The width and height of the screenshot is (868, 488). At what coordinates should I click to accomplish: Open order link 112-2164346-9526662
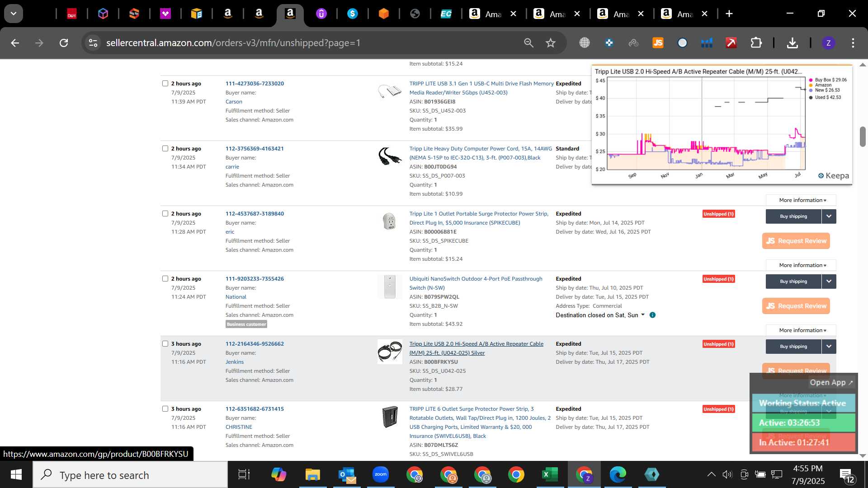click(x=255, y=344)
